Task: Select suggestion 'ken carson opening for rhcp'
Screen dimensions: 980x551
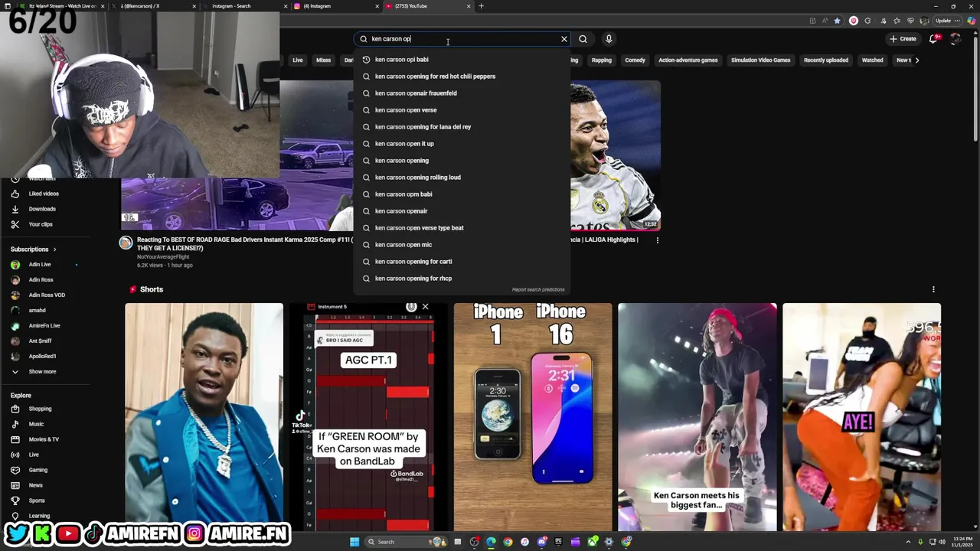Action: point(462,279)
